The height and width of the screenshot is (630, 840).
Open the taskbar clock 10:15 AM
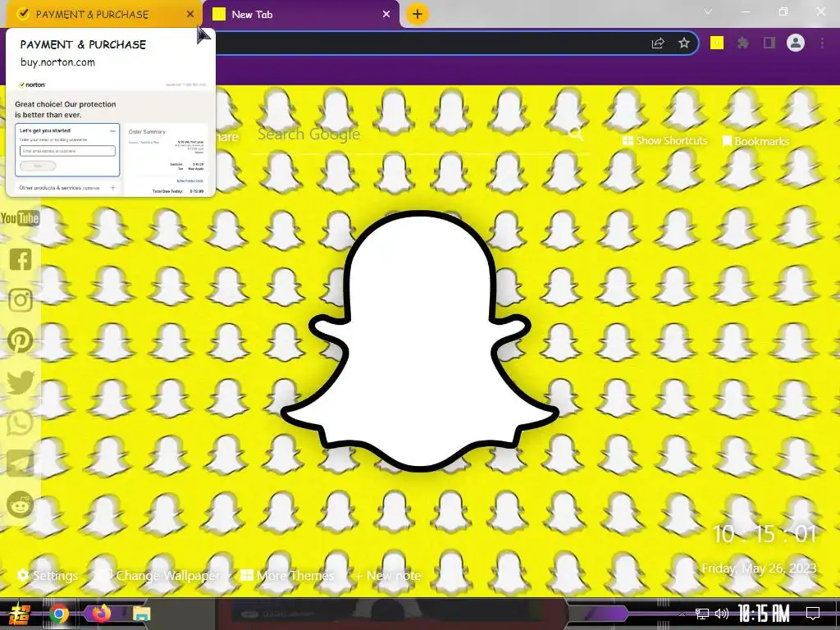[x=764, y=614]
